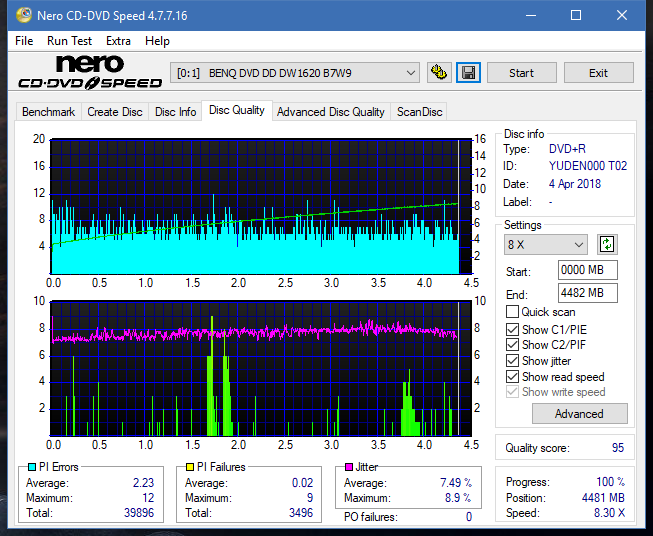
Task: Switch to the Benchmark tab
Action: point(49,112)
